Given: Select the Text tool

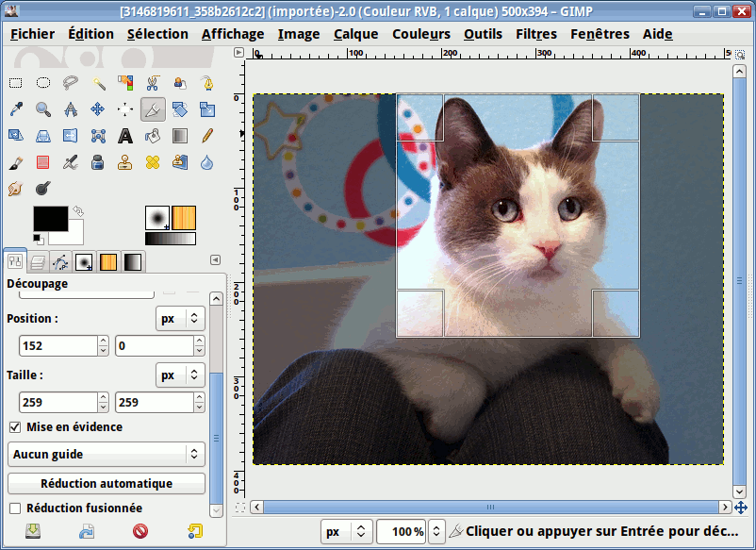Looking at the screenshot, I should click(x=125, y=136).
